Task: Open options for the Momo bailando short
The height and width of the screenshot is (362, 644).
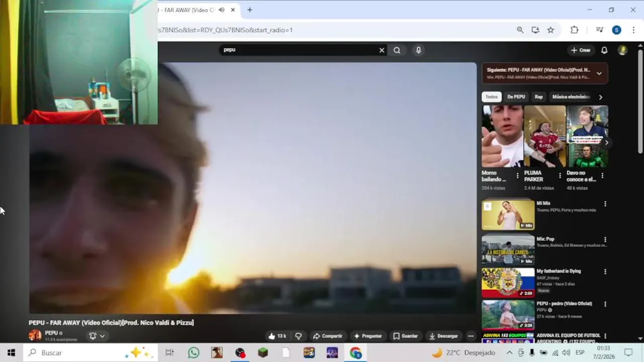Action: pyautogui.click(x=517, y=176)
